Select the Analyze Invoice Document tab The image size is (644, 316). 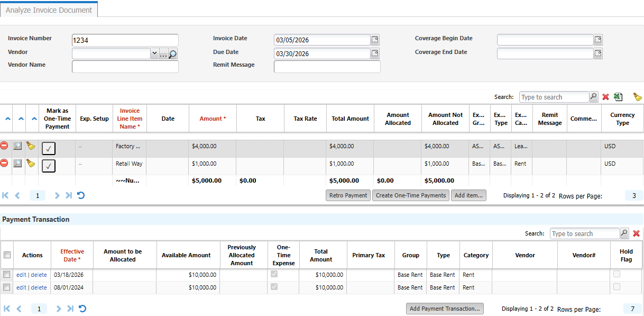coord(49,10)
